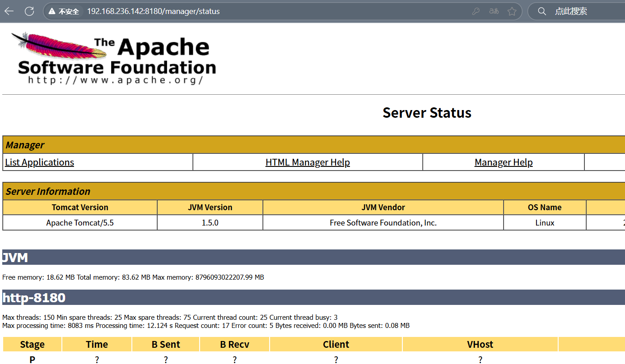Screen dimensions: 625x364
Task: Open the Manager Help link
Action: (504, 162)
